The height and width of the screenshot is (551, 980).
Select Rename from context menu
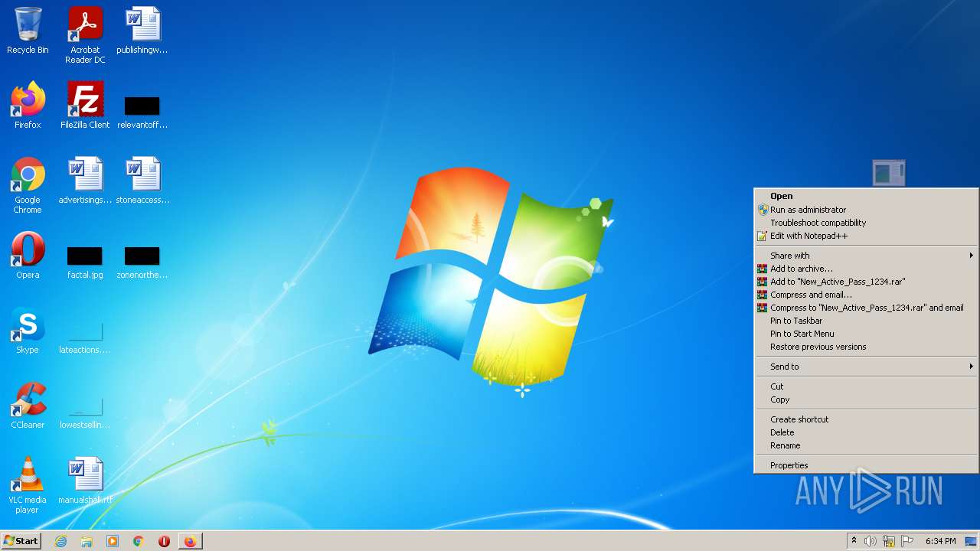click(866, 445)
